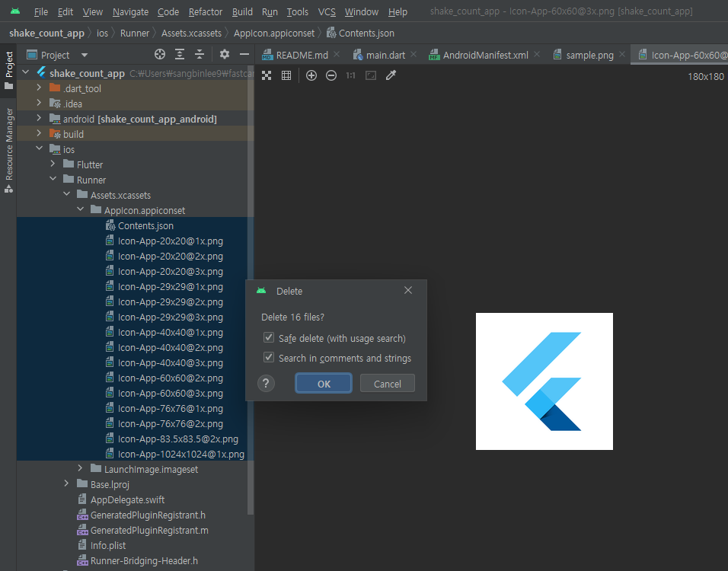This screenshot has width=728, height=571.
Task: Collapse the Assets.xcassets folder
Action: 66,194
